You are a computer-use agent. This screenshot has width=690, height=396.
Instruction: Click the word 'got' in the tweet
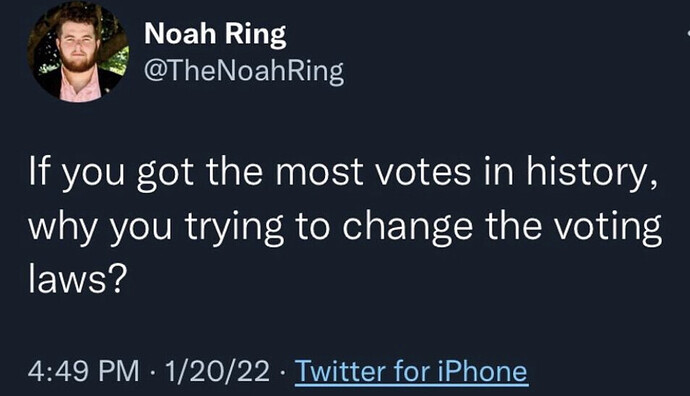coord(165,174)
